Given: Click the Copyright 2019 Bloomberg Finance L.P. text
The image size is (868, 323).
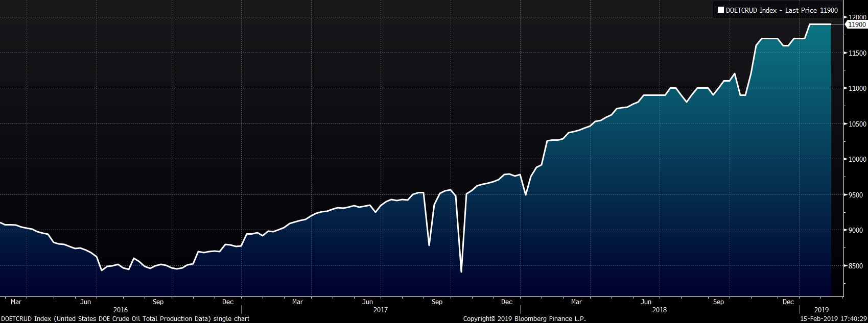Looking at the screenshot, I should pos(524,319).
